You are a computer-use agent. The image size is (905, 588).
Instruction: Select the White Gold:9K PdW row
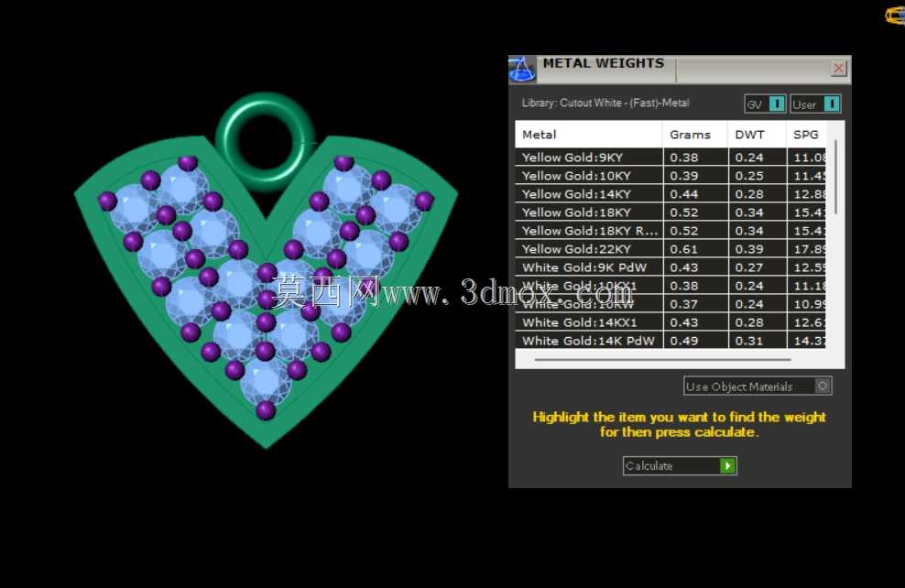click(671, 267)
